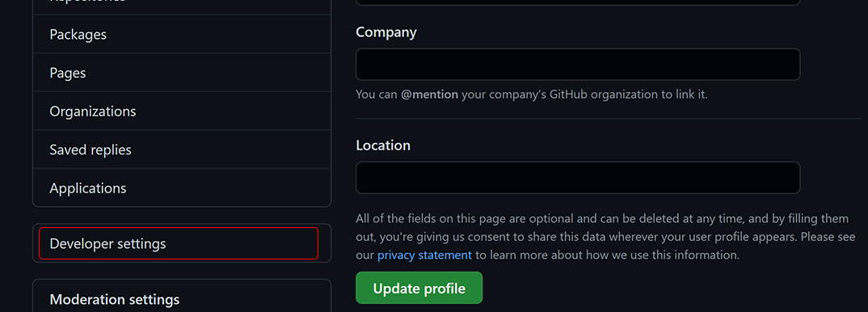
Task: Go to Pages in the sidebar
Action: click(182, 73)
